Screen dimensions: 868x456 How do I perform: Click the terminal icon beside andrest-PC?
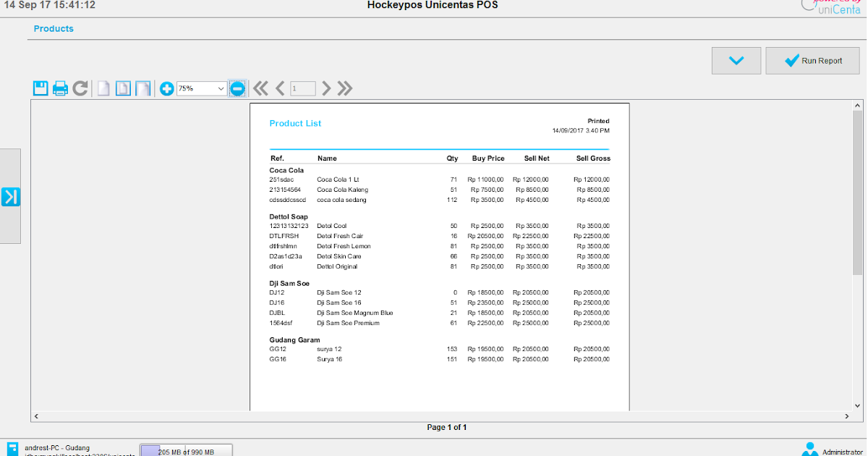12,449
